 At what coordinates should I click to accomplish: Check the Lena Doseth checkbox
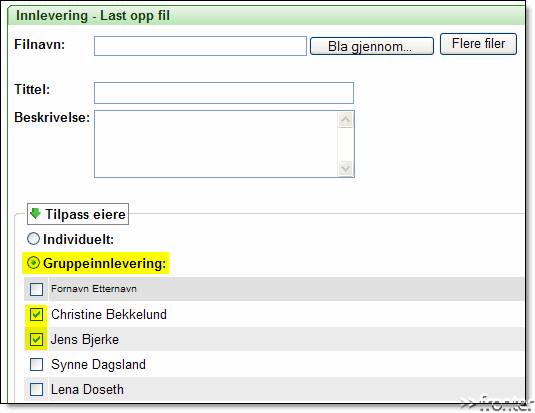tap(36, 389)
